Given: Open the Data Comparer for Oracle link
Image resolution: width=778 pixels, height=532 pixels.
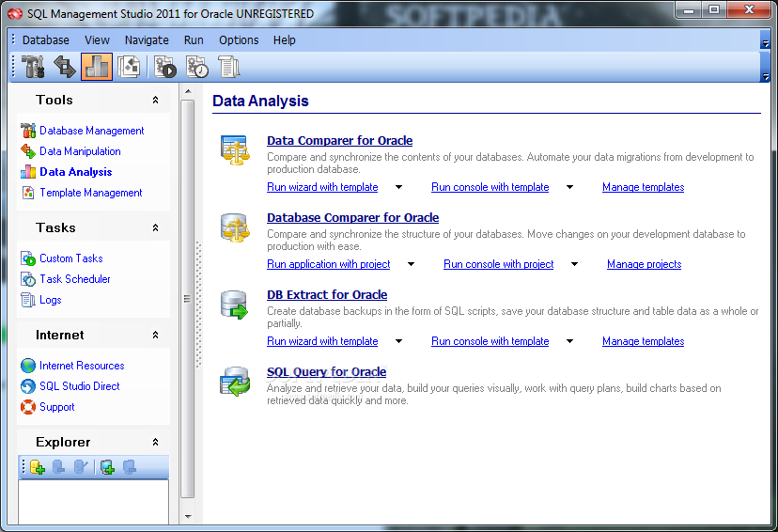Looking at the screenshot, I should pyautogui.click(x=340, y=140).
